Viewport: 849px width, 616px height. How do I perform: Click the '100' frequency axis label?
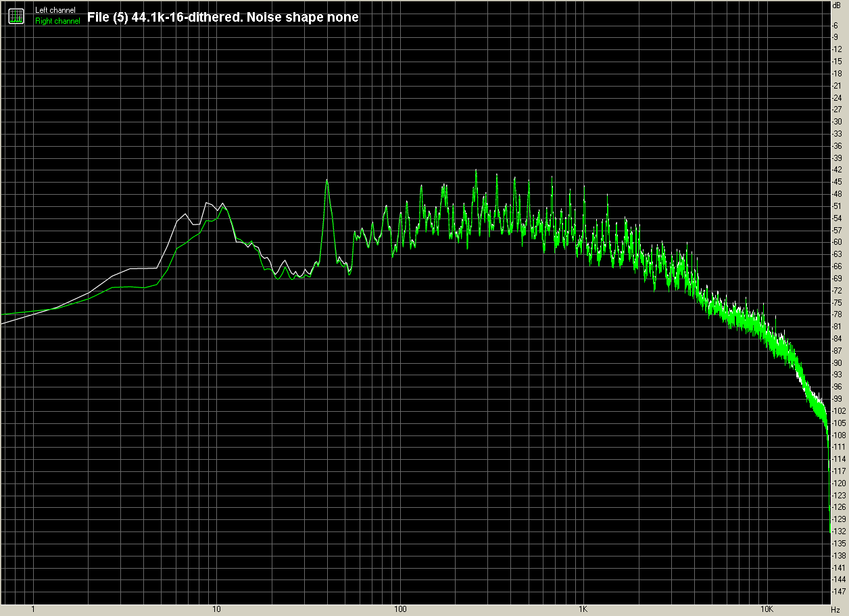click(x=399, y=610)
